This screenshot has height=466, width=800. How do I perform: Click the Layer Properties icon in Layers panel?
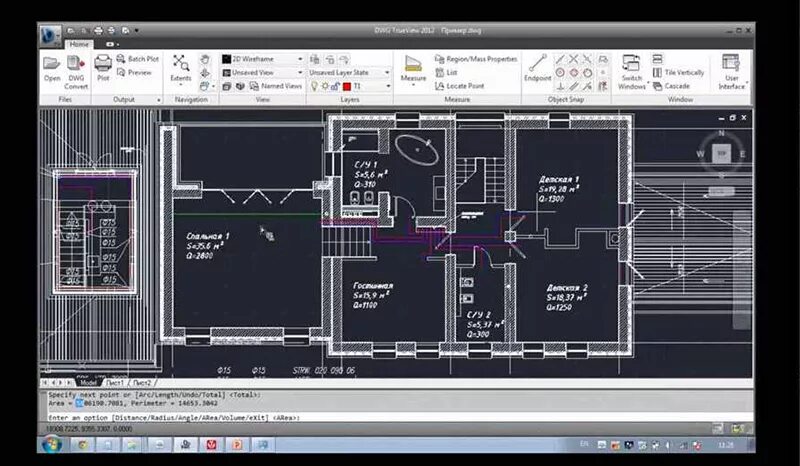315,59
